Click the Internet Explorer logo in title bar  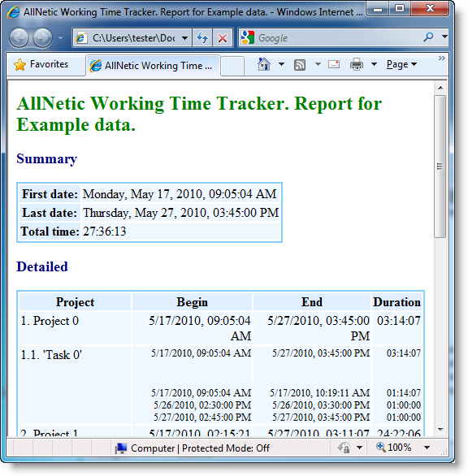click(x=13, y=12)
